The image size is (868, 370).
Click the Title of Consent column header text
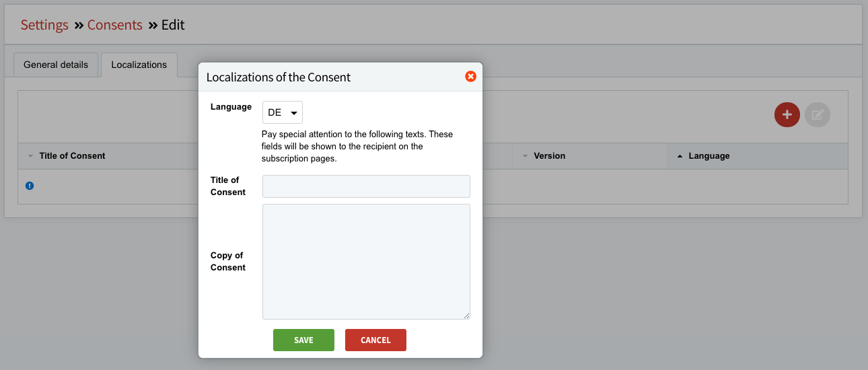72,156
